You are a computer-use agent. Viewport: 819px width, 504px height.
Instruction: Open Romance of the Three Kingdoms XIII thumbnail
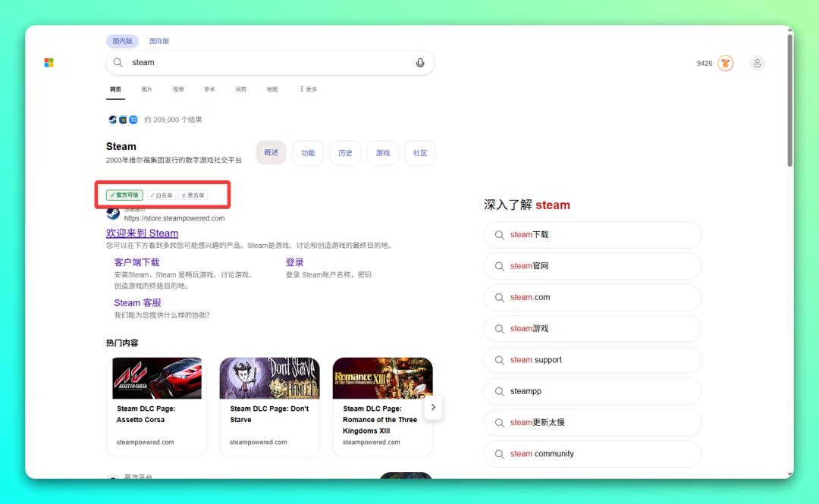[x=383, y=379]
